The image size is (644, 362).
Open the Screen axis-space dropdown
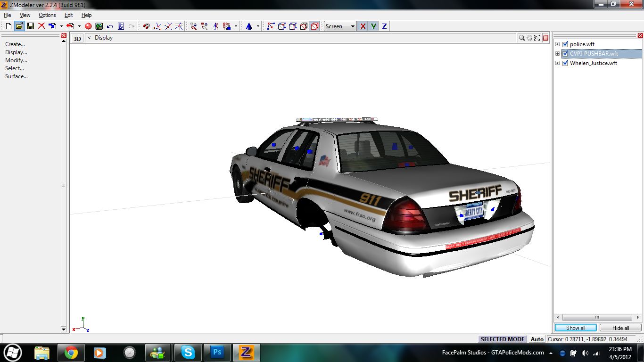pyautogui.click(x=352, y=26)
